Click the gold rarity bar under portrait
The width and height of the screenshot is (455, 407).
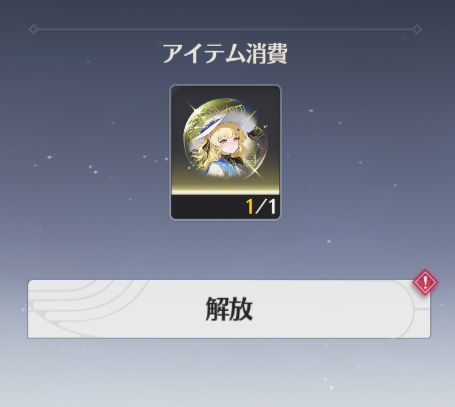coord(225,192)
